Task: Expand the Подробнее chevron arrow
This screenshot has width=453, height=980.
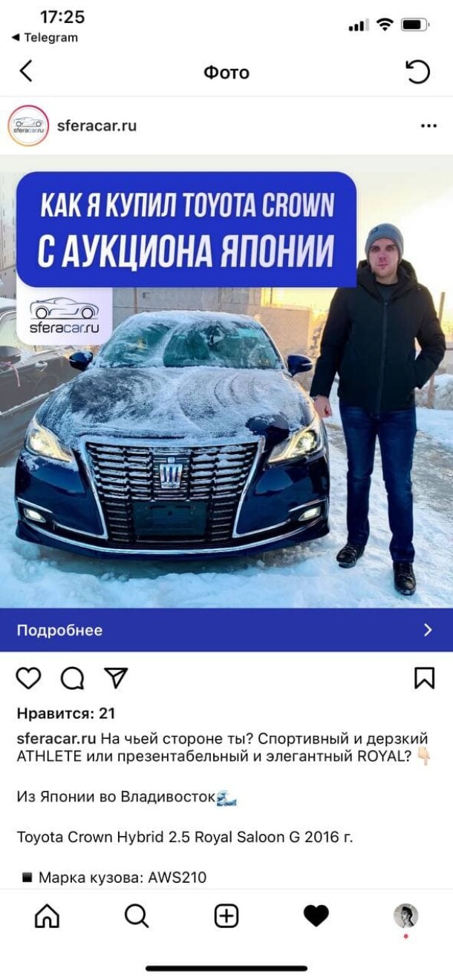Action: (x=428, y=630)
